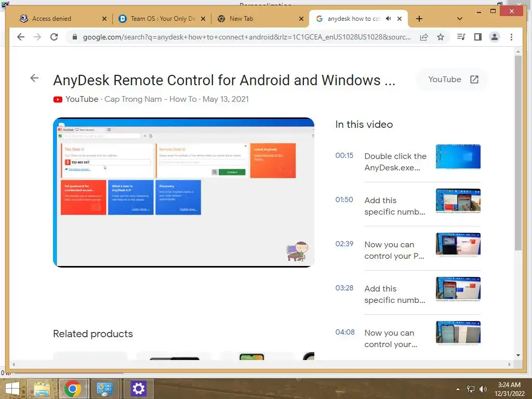Jump to 02:39 timestamp
The height and width of the screenshot is (399, 532).
point(344,244)
